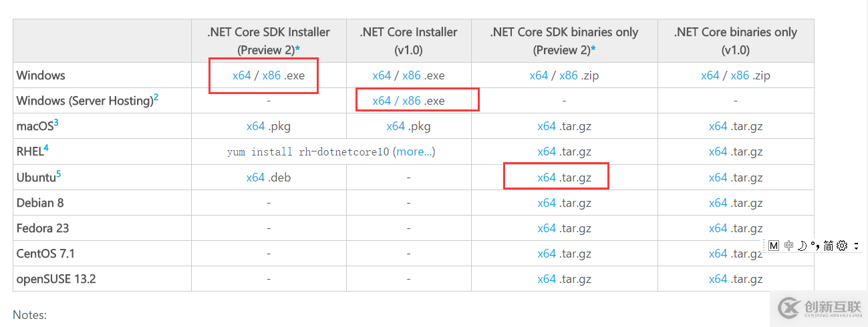Open macOS x64 SDK Installer .pkg link
This screenshot has height=327, width=868.
click(x=255, y=126)
